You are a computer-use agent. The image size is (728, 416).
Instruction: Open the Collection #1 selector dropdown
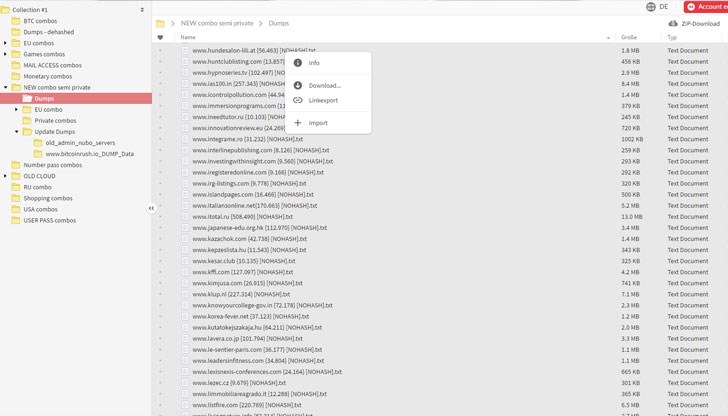tap(141, 9)
